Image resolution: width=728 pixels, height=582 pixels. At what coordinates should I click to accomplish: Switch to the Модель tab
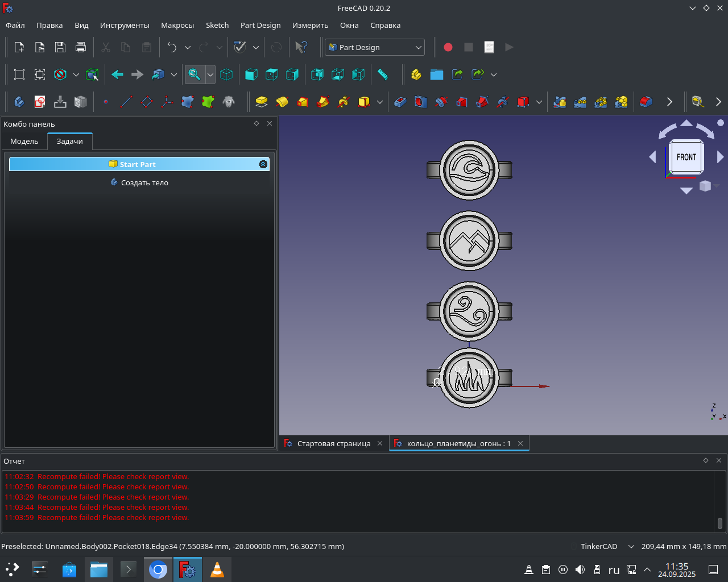click(x=24, y=141)
